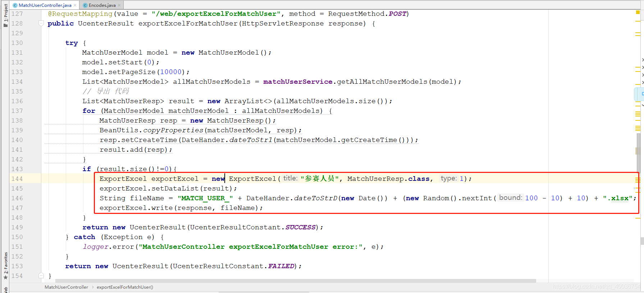
Task: Select MatchUserController in the breadcrumb
Action: point(66,287)
